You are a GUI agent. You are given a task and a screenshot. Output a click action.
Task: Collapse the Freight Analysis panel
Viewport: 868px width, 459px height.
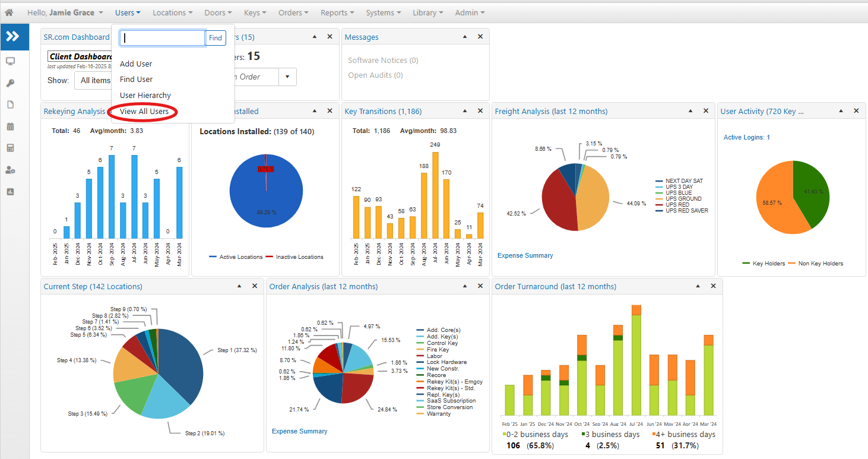click(x=690, y=111)
